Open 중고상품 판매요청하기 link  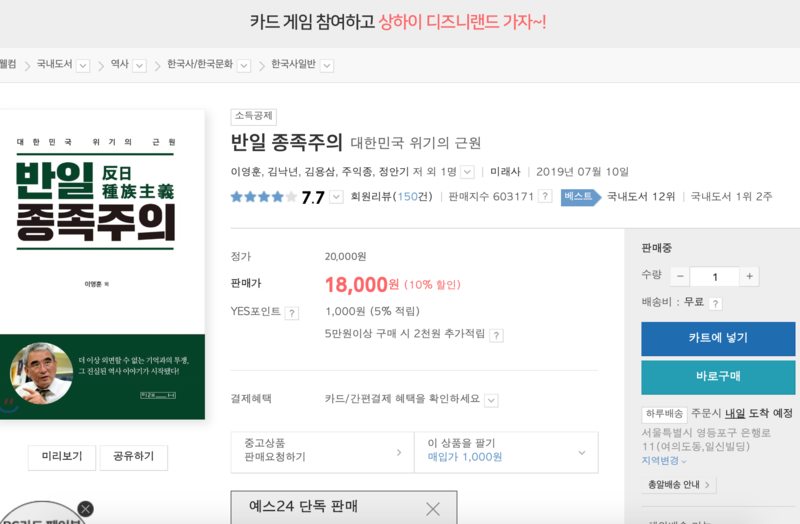click(322, 453)
